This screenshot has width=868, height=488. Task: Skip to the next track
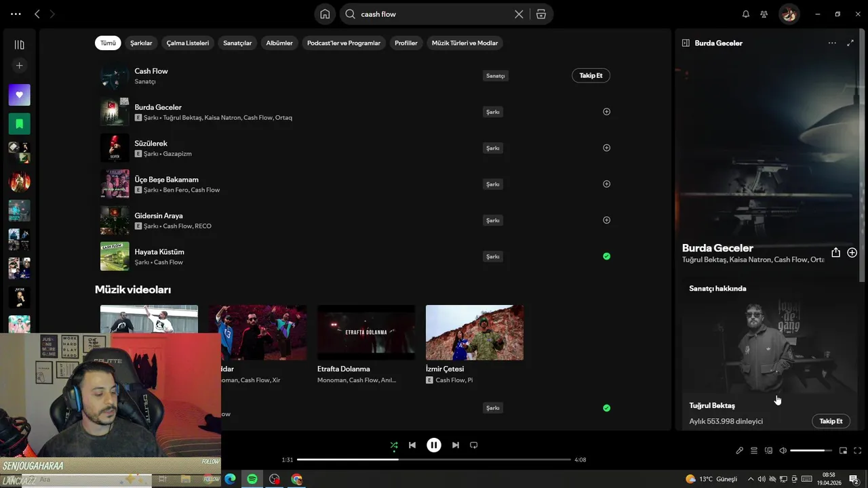coord(456,445)
